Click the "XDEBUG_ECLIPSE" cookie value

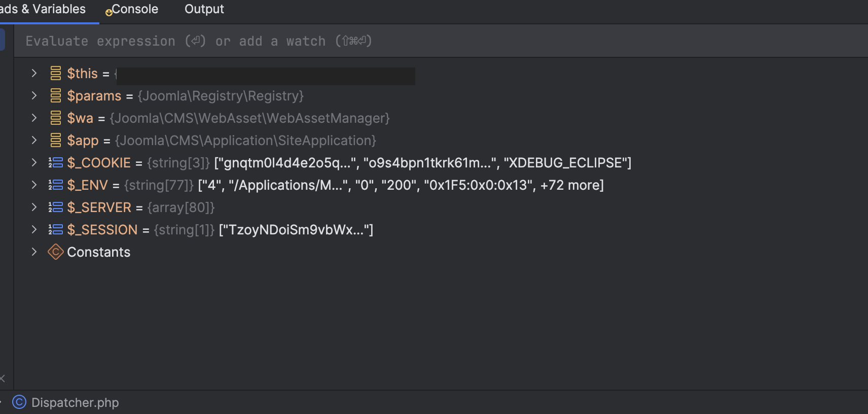point(565,163)
